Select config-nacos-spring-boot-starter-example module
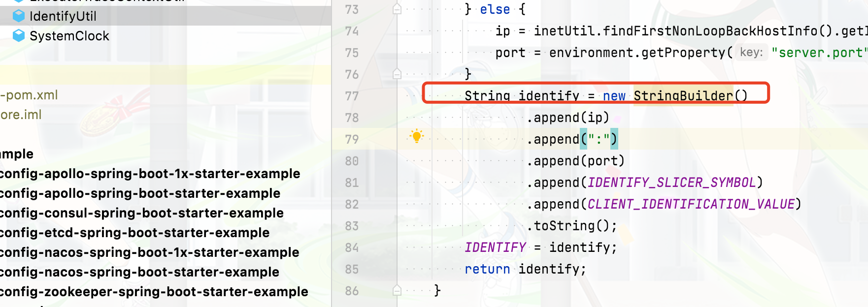The width and height of the screenshot is (868, 307). pos(140,272)
